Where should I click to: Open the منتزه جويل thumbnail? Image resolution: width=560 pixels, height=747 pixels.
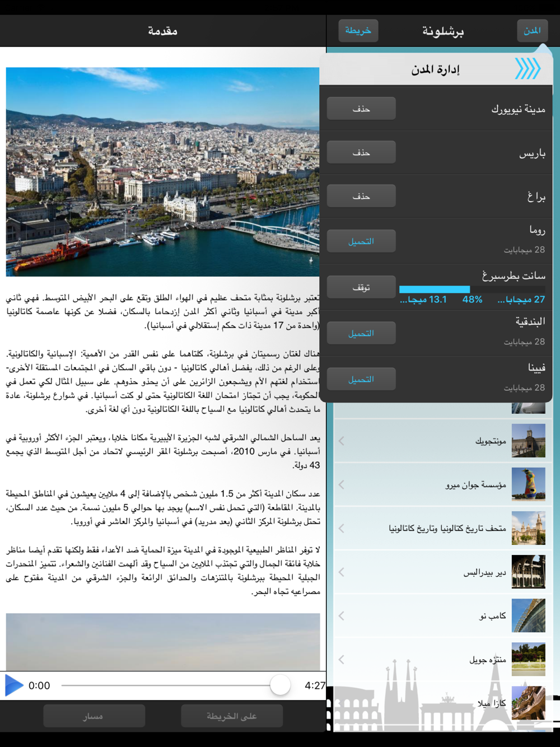(528, 659)
